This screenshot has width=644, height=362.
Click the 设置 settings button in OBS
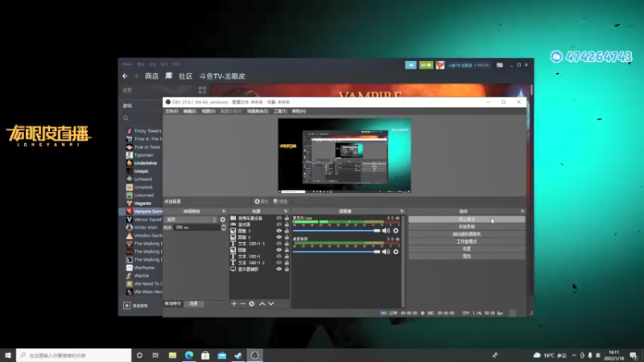click(467, 249)
